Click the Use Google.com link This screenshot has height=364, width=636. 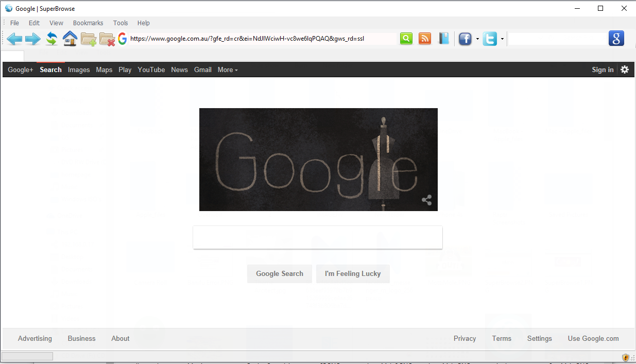point(593,338)
